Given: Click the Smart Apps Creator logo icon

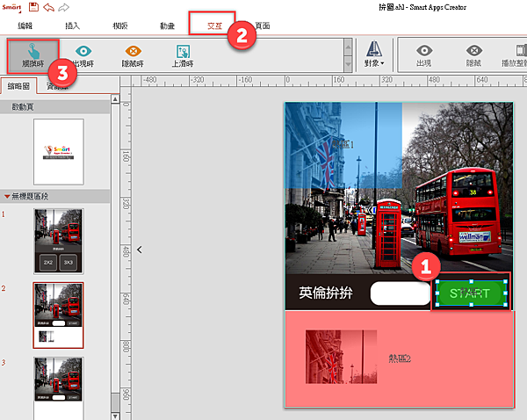Looking at the screenshot, I should [x=11, y=7].
